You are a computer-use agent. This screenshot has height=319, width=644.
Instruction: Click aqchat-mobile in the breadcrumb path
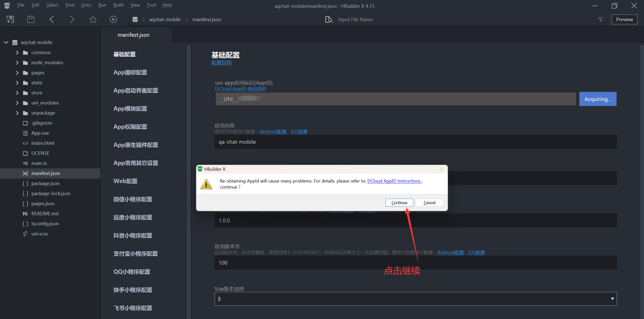tap(165, 19)
